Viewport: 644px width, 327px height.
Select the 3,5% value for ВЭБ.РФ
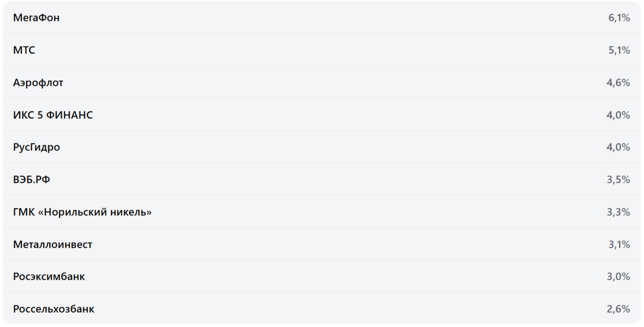[618, 180]
